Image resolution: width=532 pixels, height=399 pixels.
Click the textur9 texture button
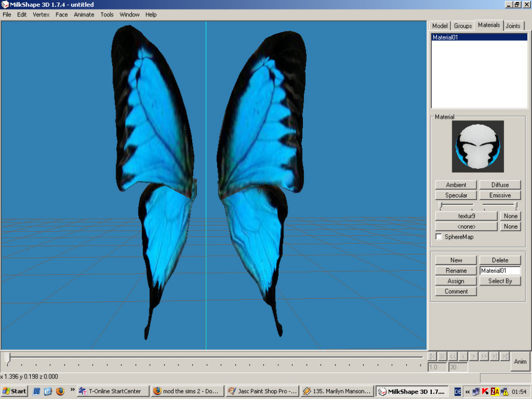467,216
